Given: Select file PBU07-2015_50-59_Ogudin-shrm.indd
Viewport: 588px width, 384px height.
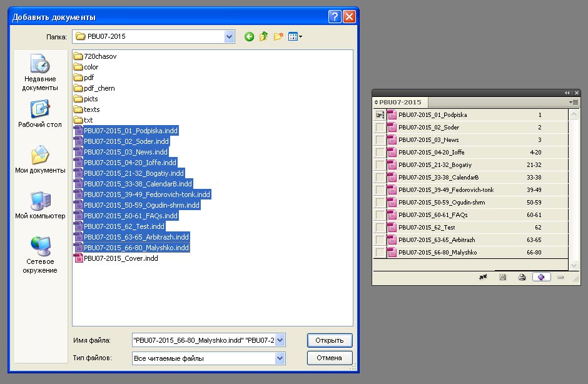Looking at the screenshot, I should tap(137, 205).
